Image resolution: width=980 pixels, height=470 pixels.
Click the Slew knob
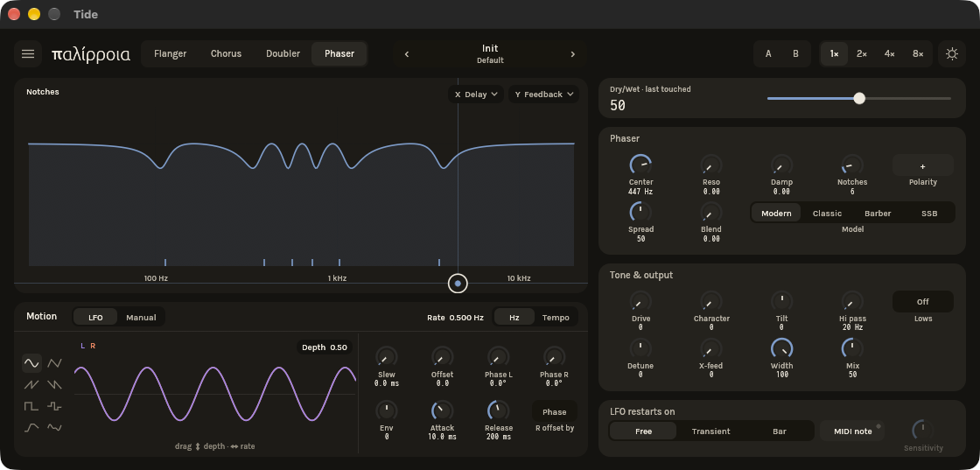click(386, 357)
